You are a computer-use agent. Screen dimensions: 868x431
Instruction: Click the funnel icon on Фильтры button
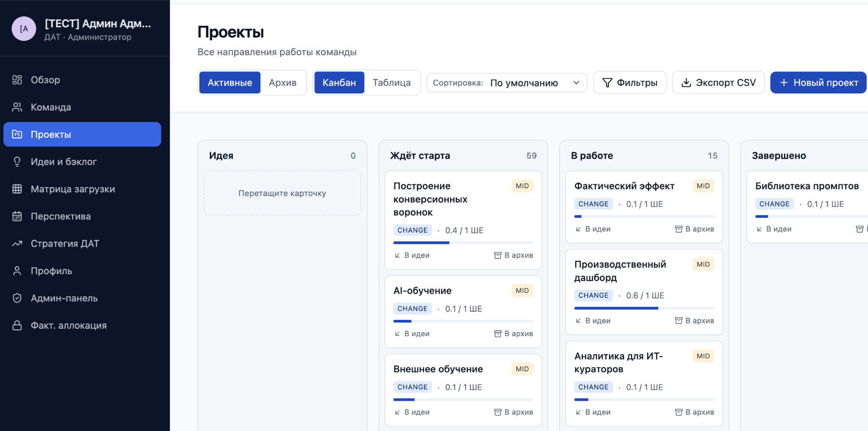[x=608, y=83]
